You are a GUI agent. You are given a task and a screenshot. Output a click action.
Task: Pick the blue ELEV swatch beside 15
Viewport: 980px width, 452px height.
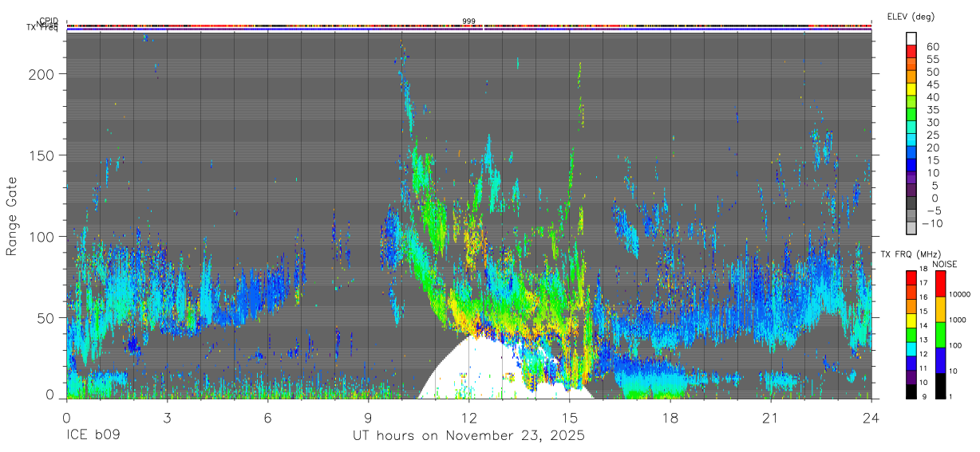[x=911, y=151]
